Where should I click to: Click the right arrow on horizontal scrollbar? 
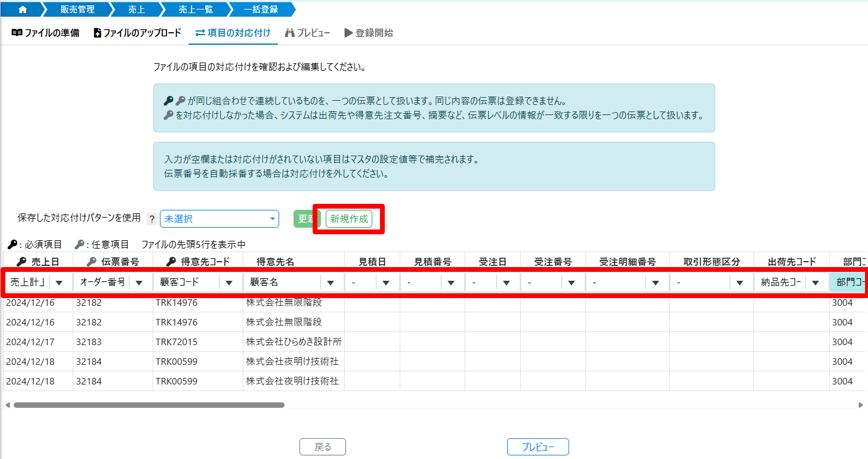pyautogui.click(x=860, y=405)
